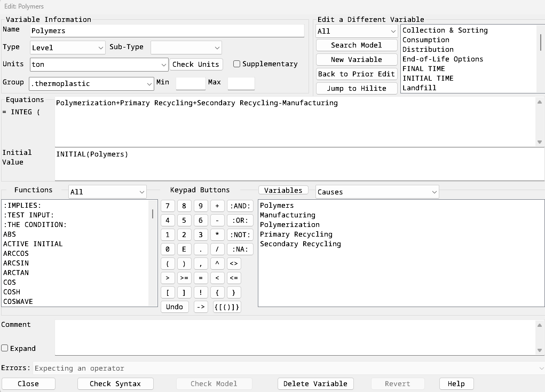Open the Type dropdown showing Level
This screenshot has height=392, width=545.
click(67, 48)
